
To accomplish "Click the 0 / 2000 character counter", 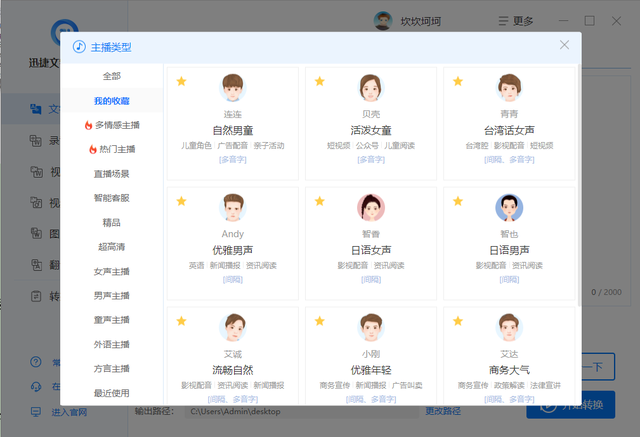I will pos(606,292).
